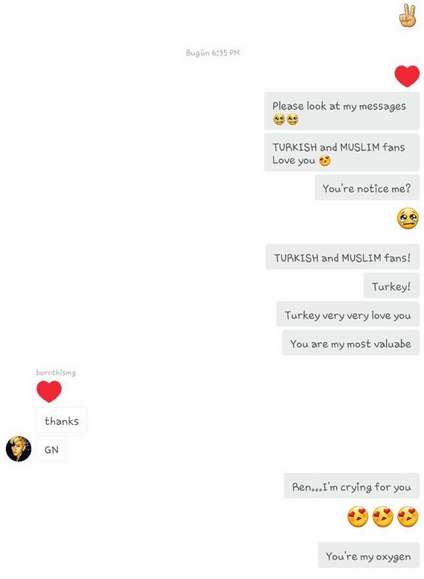This screenshot has height=579, width=424.
Task: Tap the crying face emoji message
Action: 408,219
